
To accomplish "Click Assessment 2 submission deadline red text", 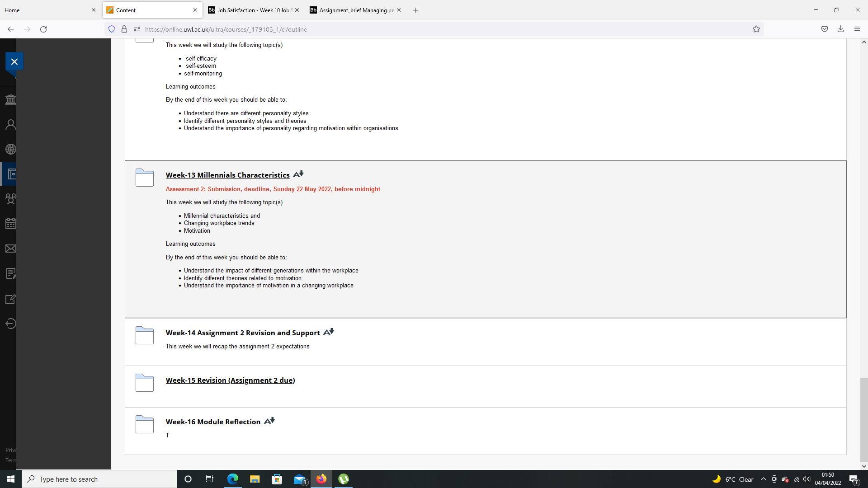I will coord(273,189).
